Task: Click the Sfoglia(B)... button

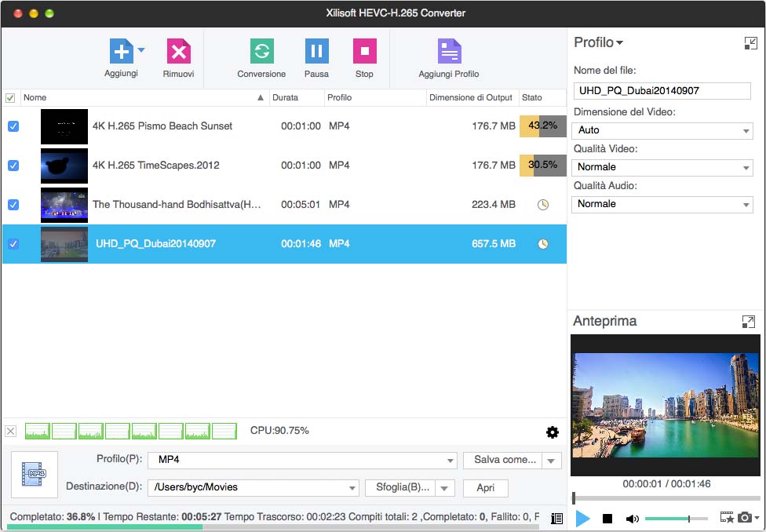Action: 400,487
